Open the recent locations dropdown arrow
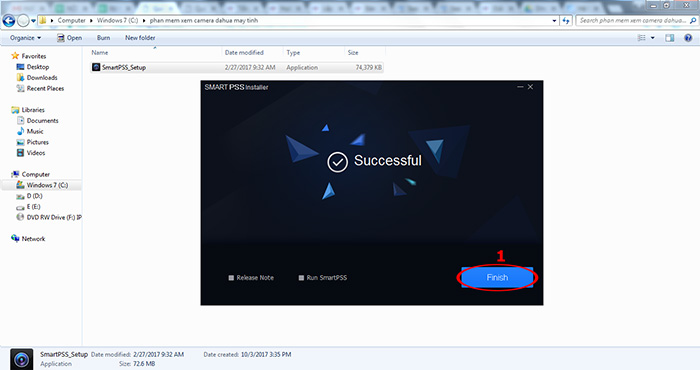 [33, 21]
